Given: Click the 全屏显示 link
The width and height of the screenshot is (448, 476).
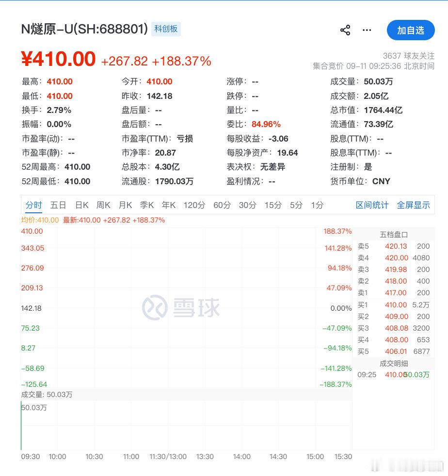Looking at the screenshot, I should (414, 205).
